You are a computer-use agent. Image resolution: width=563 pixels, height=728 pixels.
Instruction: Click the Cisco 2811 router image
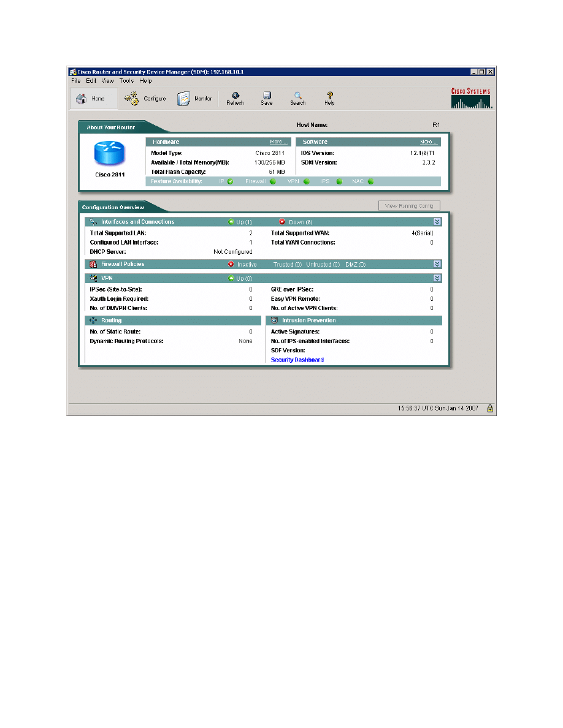109,153
